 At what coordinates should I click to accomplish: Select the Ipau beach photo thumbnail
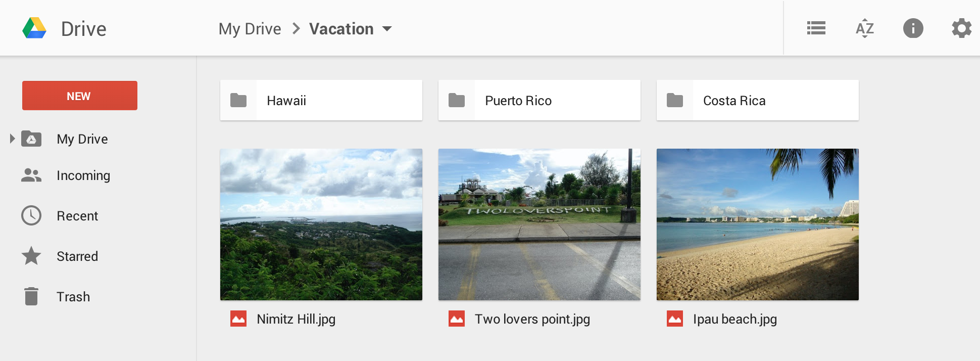757,224
